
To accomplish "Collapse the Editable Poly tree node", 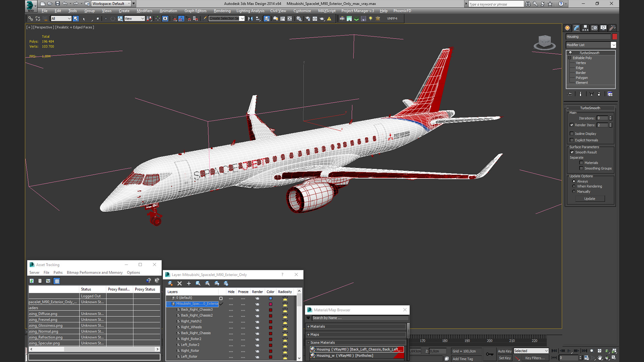I will (x=570, y=58).
